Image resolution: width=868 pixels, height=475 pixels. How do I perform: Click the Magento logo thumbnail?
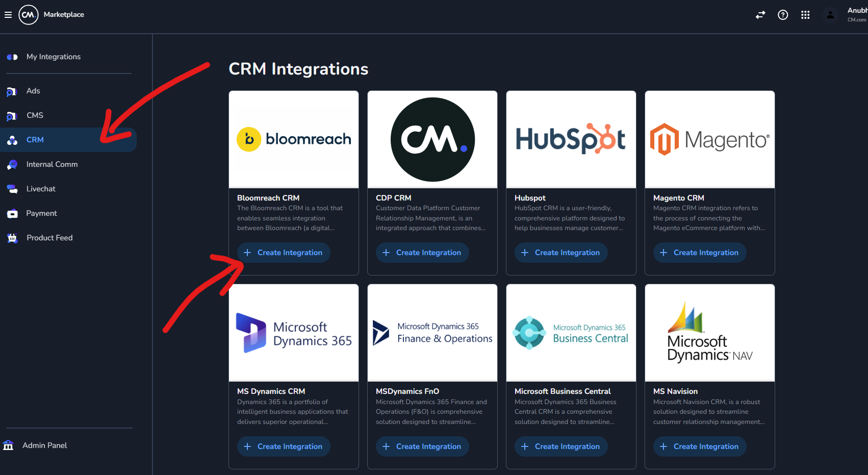tap(710, 139)
